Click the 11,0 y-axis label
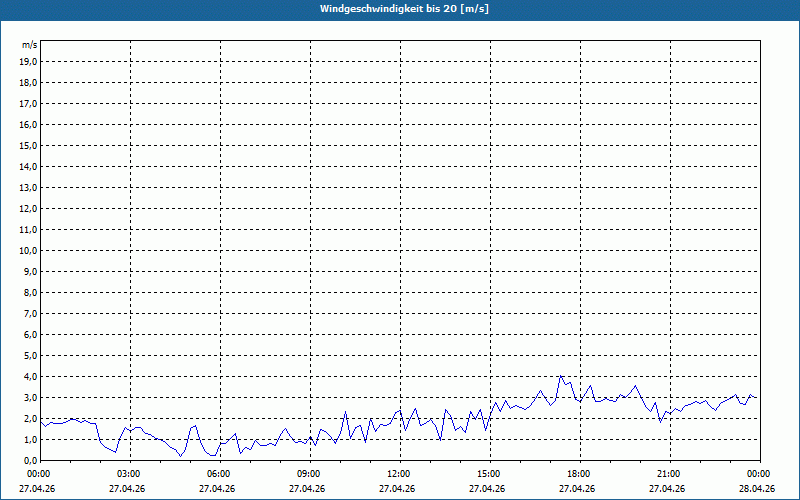Viewport: 800px width, 500px height. point(30,230)
